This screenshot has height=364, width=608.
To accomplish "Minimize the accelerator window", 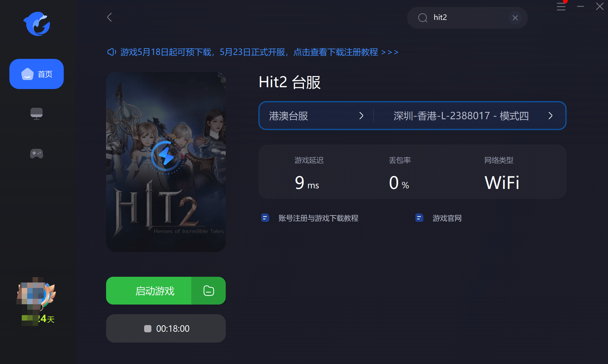I will click(x=581, y=6).
